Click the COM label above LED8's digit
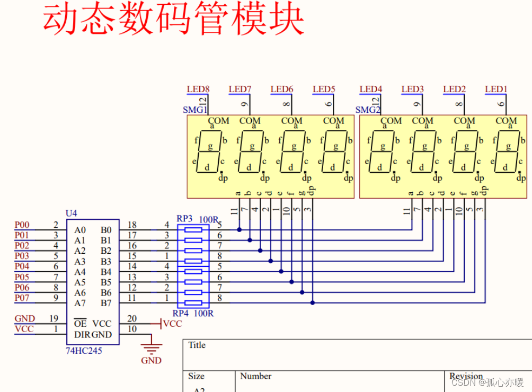The height and width of the screenshot is (392, 532). 218,121
